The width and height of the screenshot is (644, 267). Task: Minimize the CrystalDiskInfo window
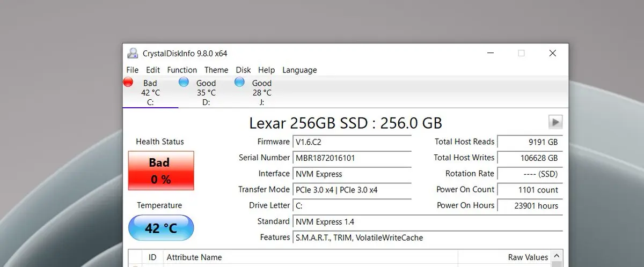tap(491, 53)
